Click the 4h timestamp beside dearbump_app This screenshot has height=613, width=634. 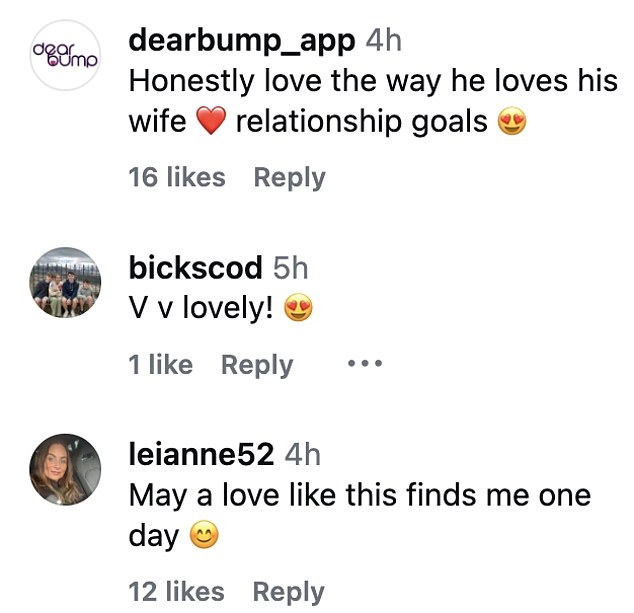[385, 41]
